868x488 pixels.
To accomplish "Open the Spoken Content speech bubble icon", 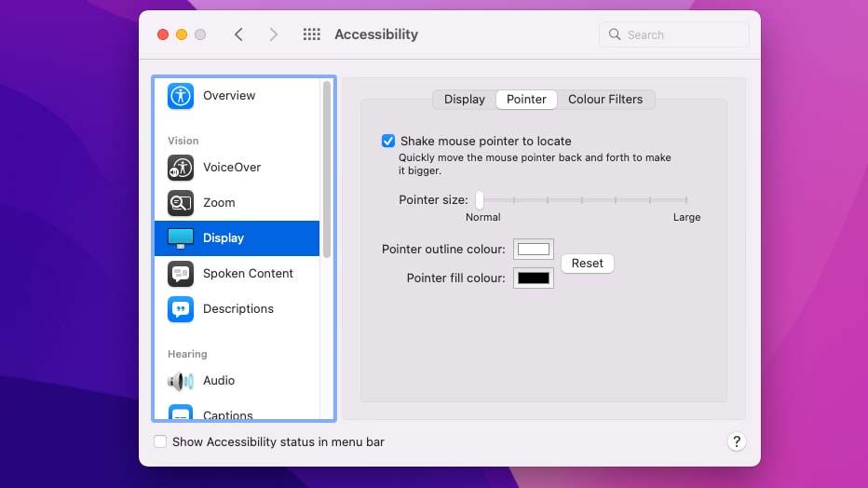I will (181, 274).
